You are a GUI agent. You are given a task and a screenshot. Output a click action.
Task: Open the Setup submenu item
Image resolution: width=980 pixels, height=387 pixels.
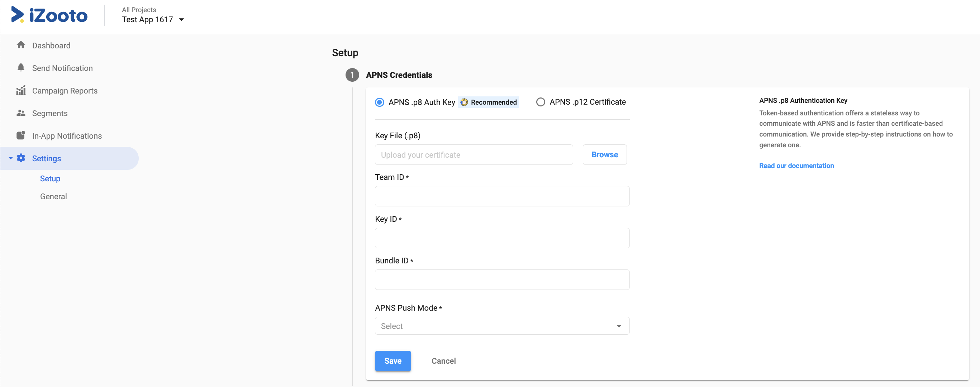click(x=50, y=178)
